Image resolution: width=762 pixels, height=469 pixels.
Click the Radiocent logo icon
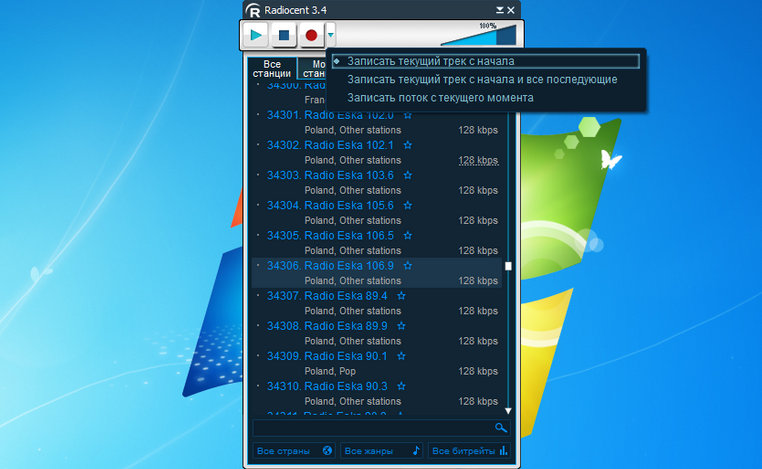tap(253, 10)
